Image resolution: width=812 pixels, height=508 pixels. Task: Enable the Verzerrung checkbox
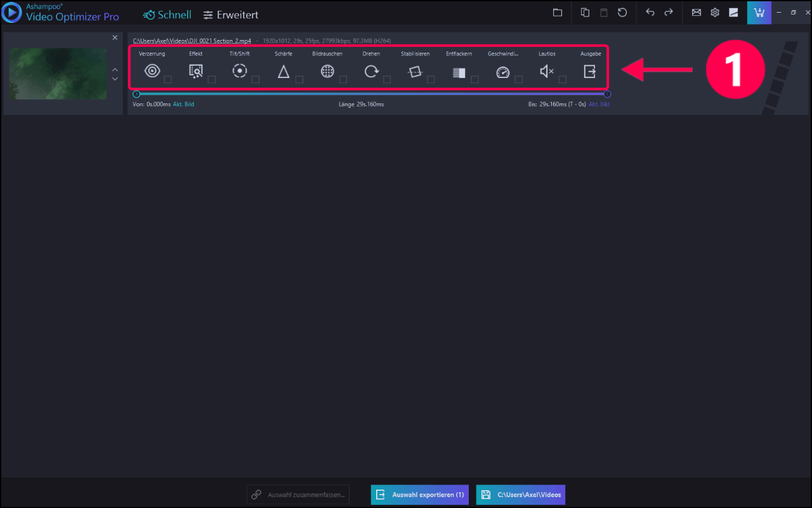coord(168,80)
